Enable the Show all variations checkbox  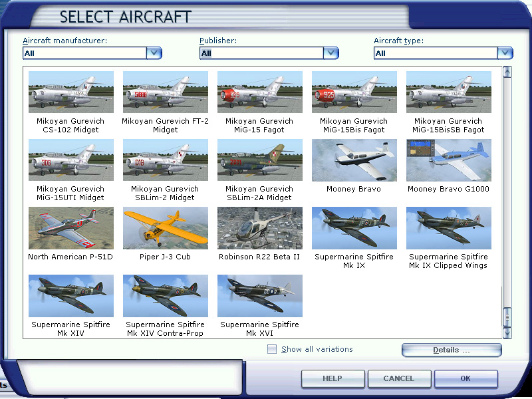[x=272, y=349]
